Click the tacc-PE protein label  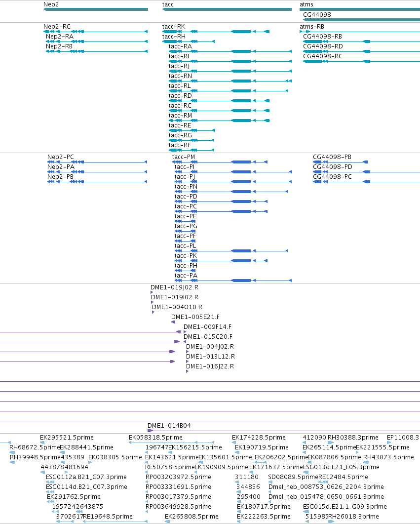(186, 216)
